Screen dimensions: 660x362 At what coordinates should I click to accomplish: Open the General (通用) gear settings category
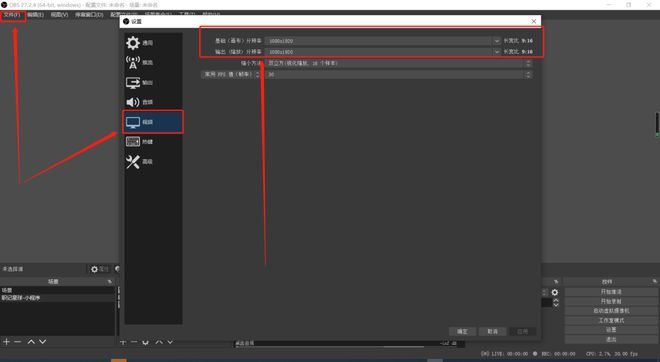click(x=153, y=43)
